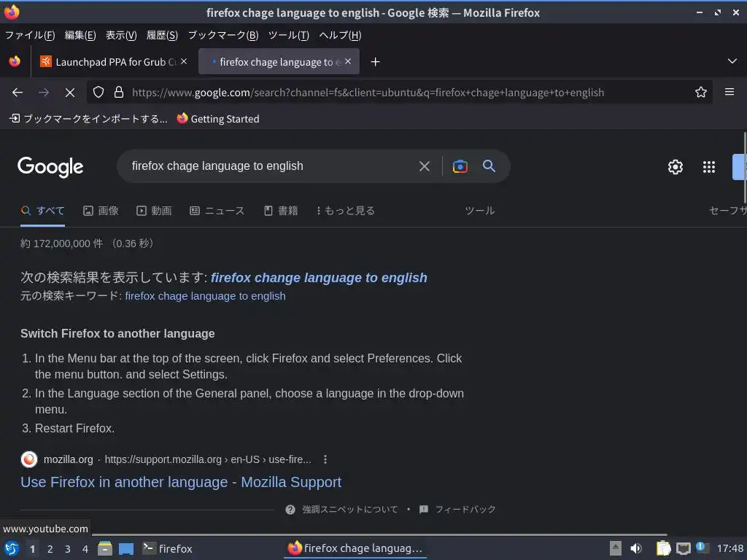Click 強調スニペットについて link
The height and width of the screenshot is (560, 747).
349,510
